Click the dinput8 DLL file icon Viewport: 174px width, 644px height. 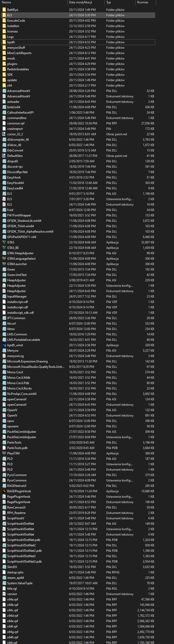click(x=4, y=161)
